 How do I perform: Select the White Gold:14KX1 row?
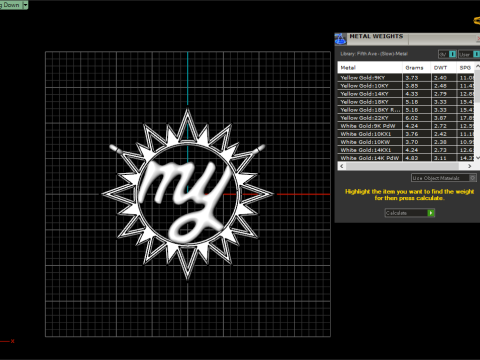coord(406,150)
